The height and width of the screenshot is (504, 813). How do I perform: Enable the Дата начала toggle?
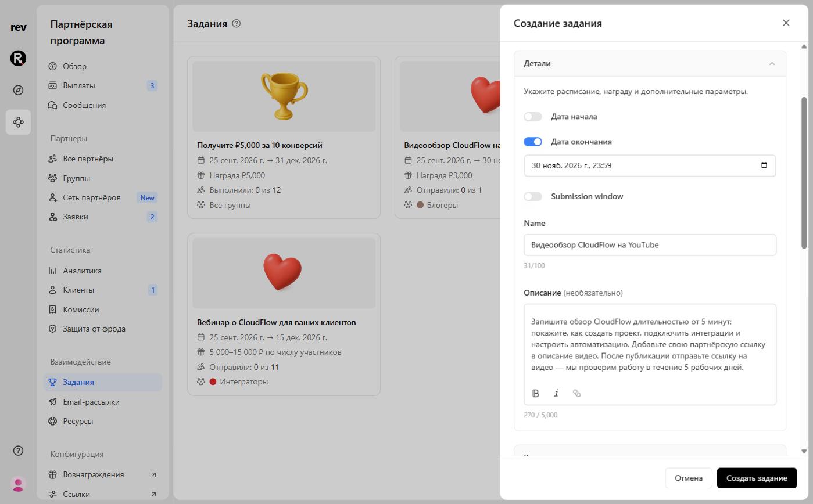533,117
